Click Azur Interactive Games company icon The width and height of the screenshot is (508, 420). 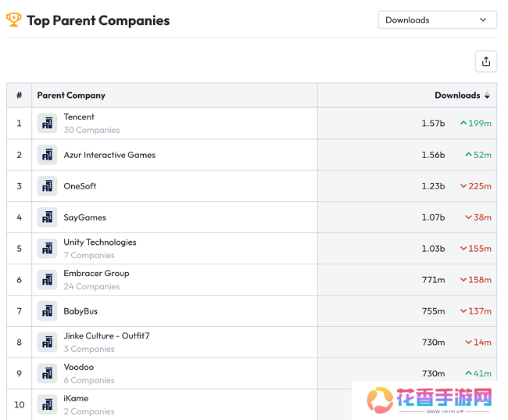[48, 155]
